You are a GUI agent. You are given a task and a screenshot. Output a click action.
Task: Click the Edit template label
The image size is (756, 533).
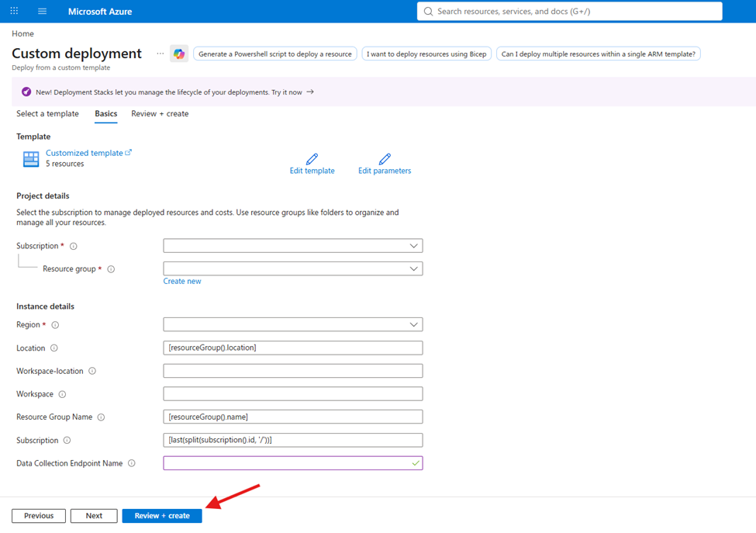click(x=312, y=171)
